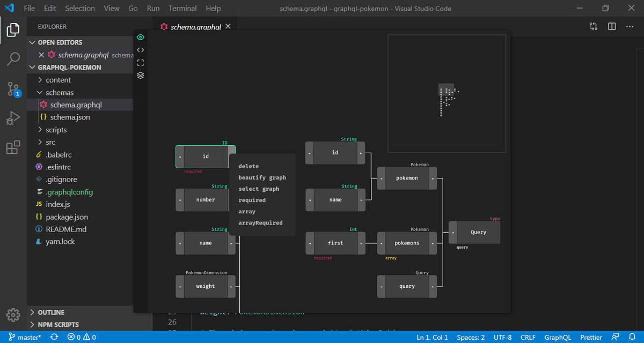Collapse the schemas folder

tap(80, 92)
